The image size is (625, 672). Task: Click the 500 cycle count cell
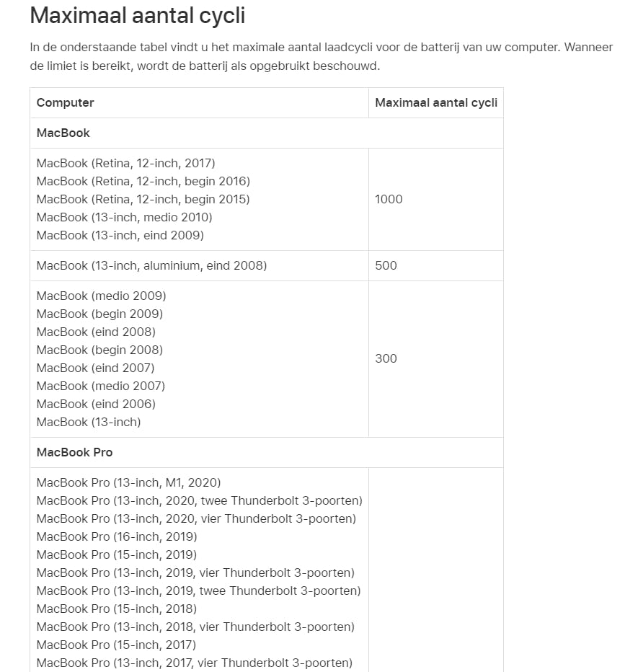[386, 265]
